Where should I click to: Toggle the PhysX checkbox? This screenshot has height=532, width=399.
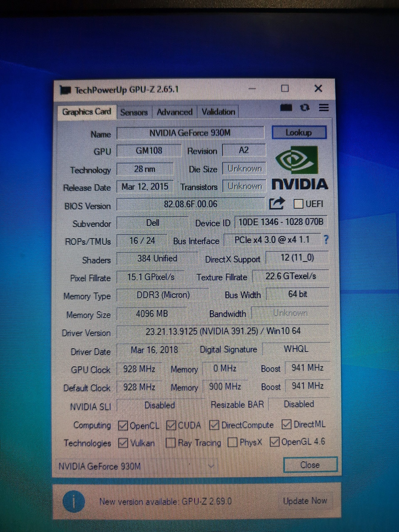pyautogui.click(x=232, y=442)
